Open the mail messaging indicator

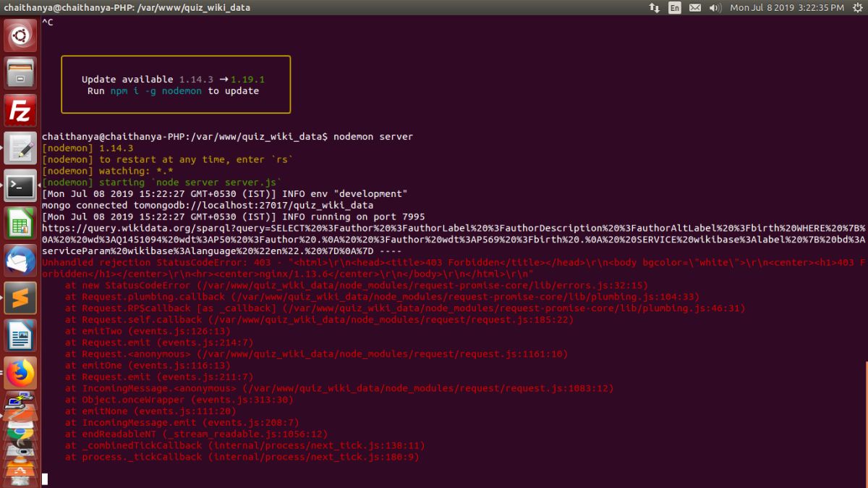(x=695, y=7)
